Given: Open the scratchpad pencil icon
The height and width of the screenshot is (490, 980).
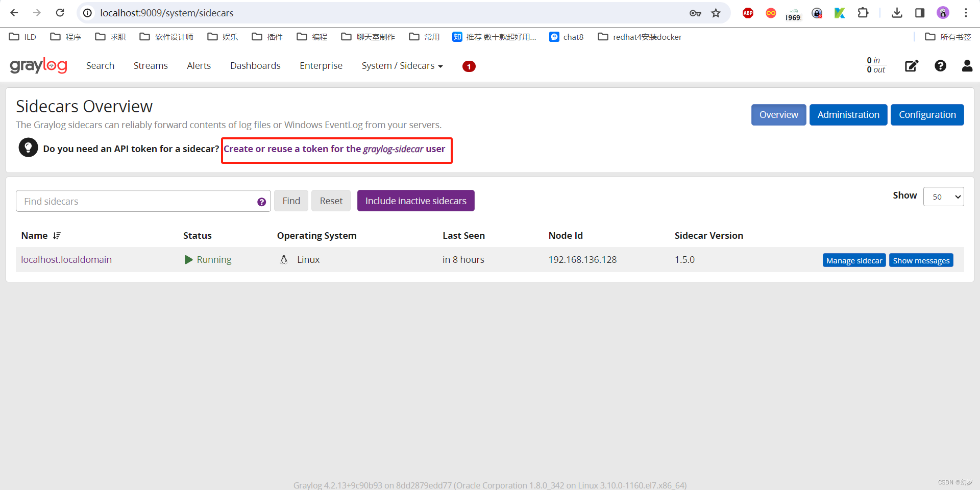Looking at the screenshot, I should pyautogui.click(x=912, y=66).
